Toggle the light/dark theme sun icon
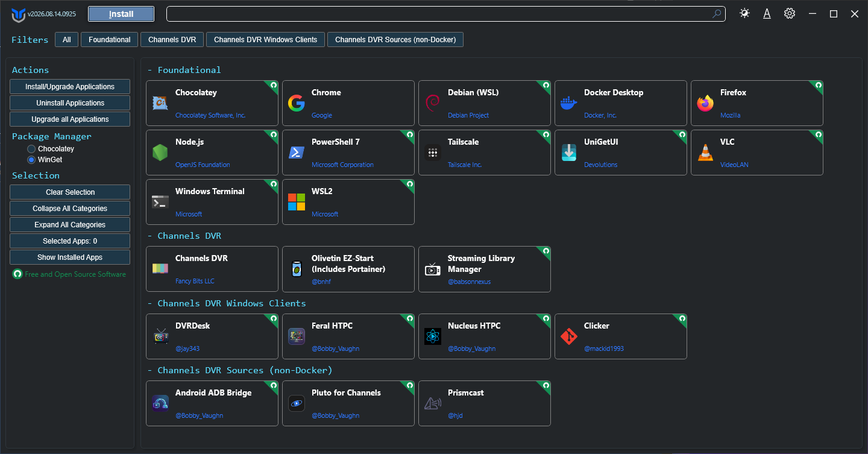 point(745,13)
